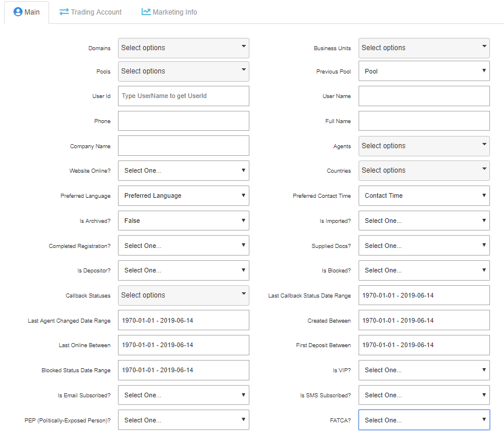Click the First Deposit Between date field

(x=424, y=345)
